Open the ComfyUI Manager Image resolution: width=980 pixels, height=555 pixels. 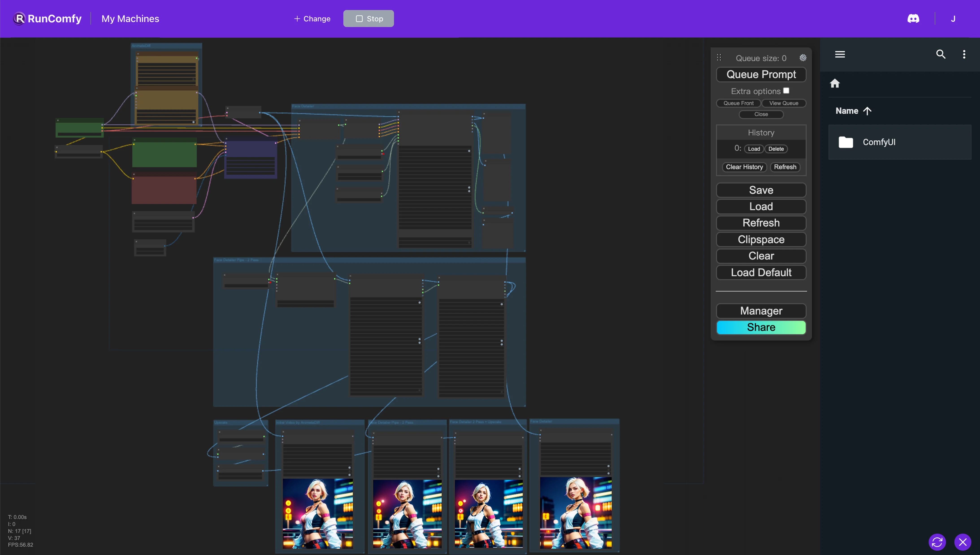point(761,311)
